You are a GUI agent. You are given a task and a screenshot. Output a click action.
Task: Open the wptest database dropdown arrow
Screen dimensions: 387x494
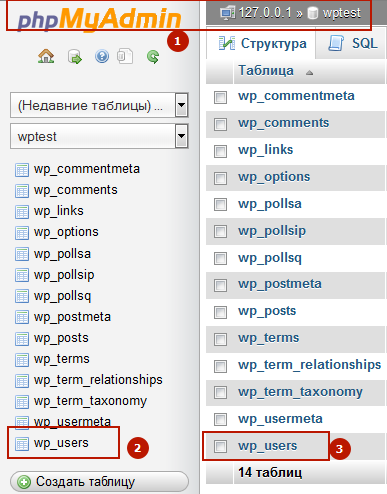(x=181, y=136)
